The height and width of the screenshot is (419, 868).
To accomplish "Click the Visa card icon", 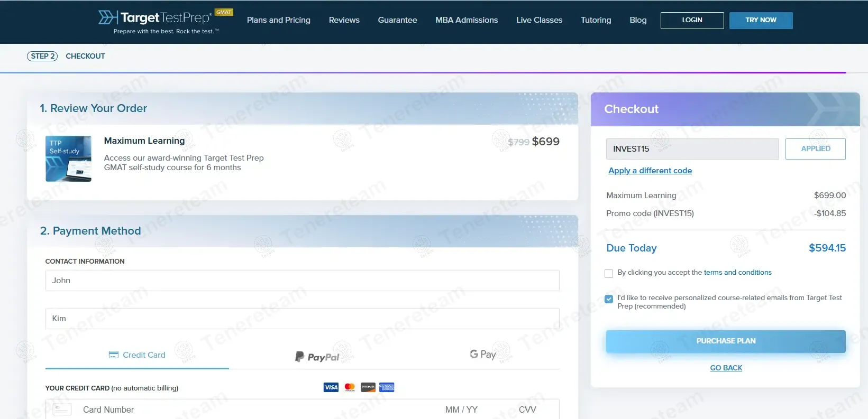I will pyautogui.click(x=331, y=387).
